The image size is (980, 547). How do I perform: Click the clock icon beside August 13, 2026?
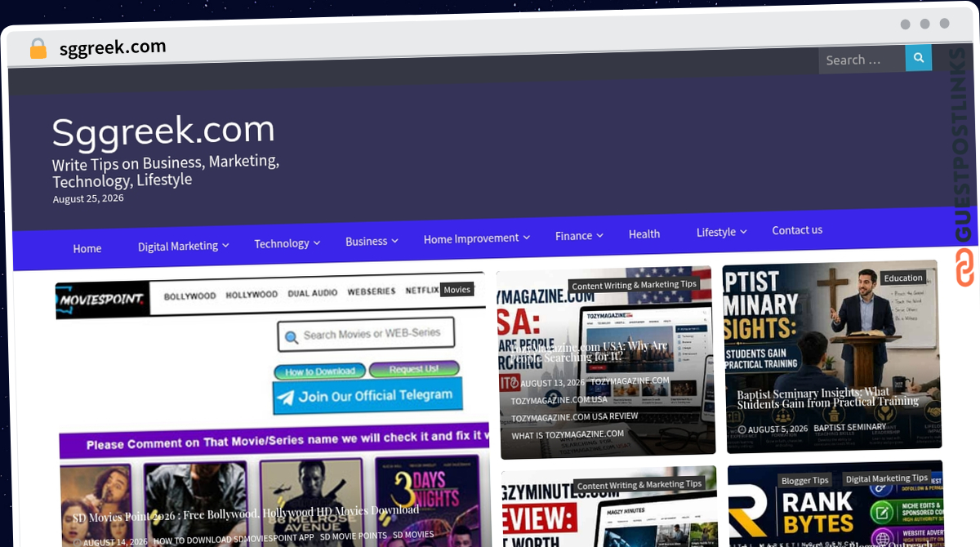515,384
